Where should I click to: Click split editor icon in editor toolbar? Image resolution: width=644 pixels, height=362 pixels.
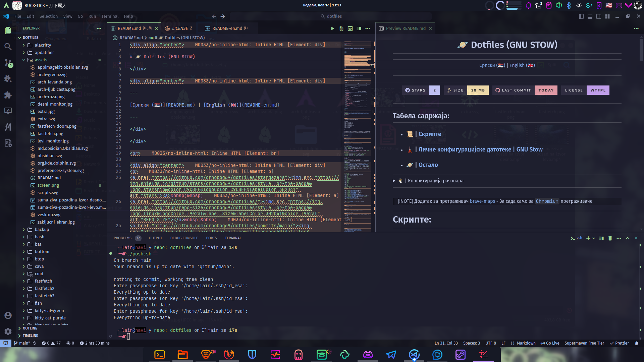(x=359, y=28)
